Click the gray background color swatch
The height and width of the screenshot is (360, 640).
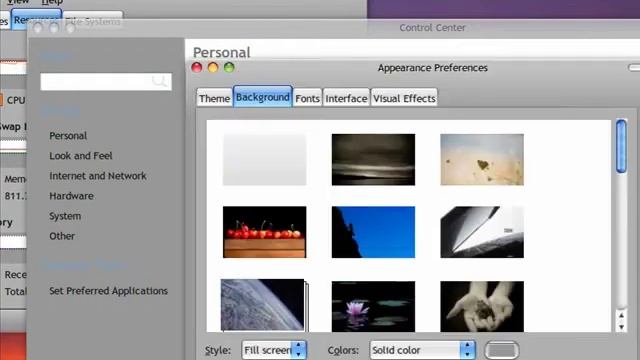pos(502,350)
